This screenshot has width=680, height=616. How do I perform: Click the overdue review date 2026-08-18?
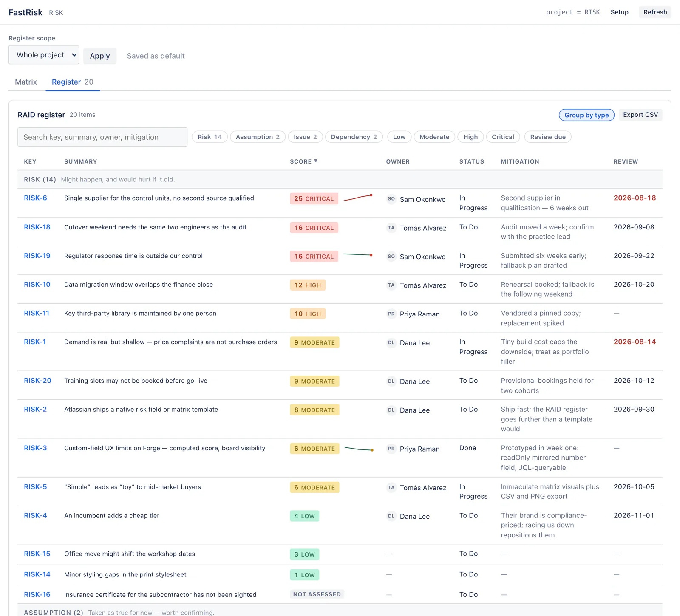point(635,198)
